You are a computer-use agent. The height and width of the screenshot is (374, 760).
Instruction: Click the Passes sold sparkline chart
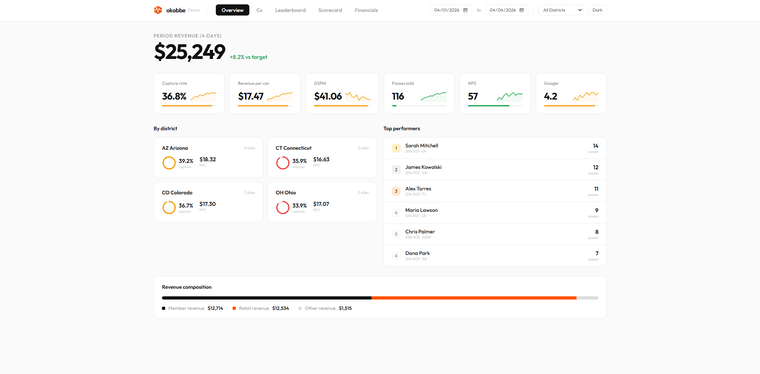[x=433, y=96]
